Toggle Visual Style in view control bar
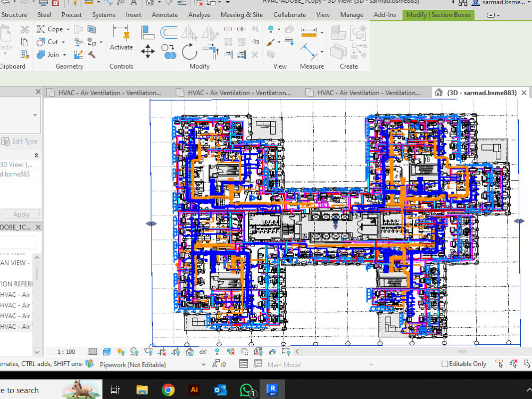532x399 pixels. point(106,352)
